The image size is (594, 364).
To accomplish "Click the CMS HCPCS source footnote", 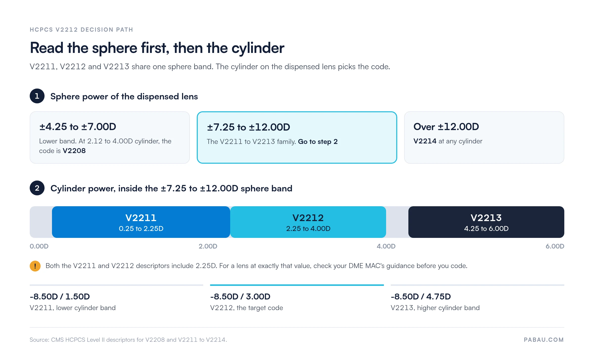I will pos(128,340).
